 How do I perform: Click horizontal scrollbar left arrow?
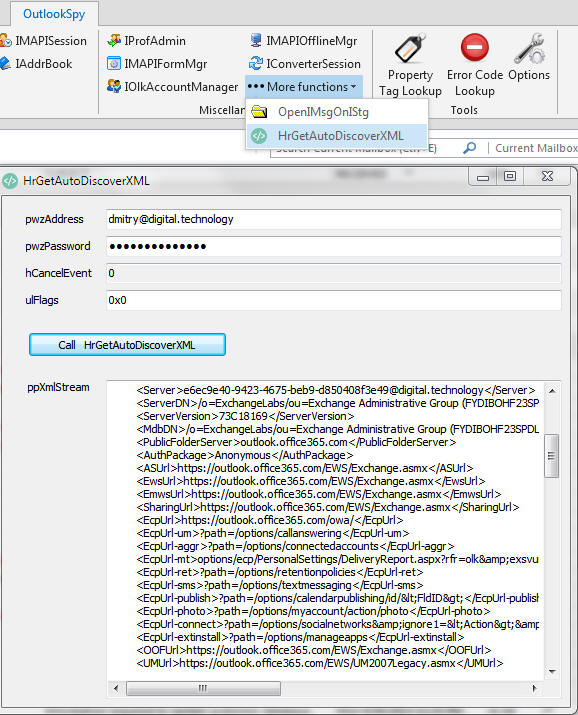coord(116,688)
